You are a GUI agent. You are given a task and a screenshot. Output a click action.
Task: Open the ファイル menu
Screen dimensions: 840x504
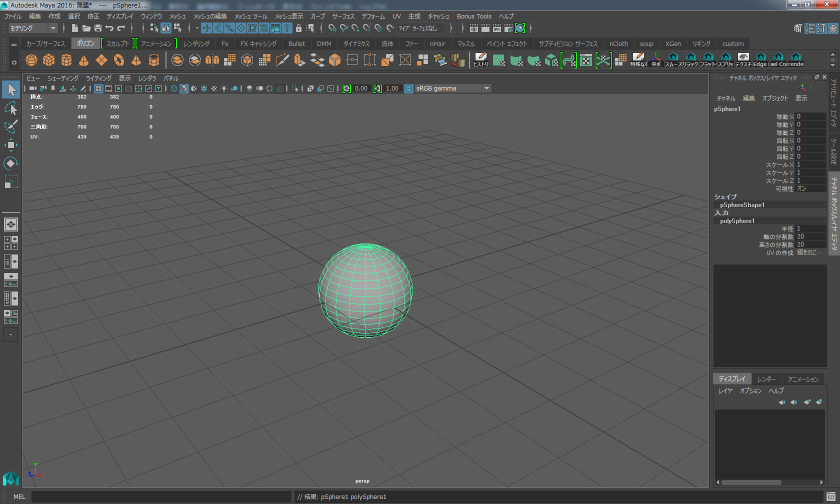pos(13,16)
